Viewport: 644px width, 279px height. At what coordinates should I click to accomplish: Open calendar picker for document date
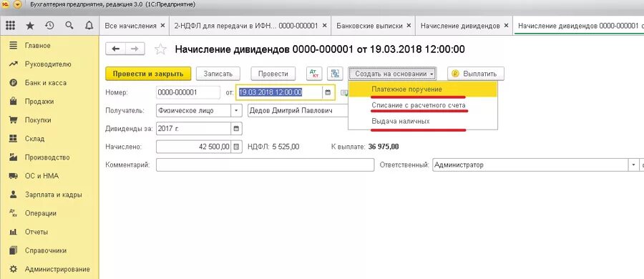point(328,92)
